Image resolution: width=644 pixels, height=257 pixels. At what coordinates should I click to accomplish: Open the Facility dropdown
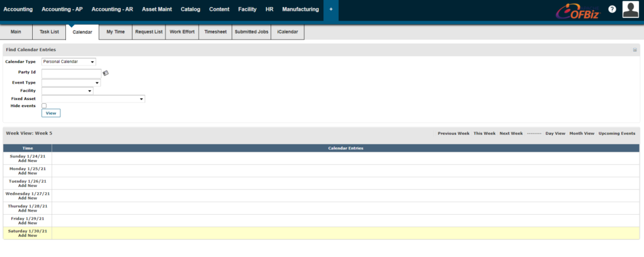point(67,91)
